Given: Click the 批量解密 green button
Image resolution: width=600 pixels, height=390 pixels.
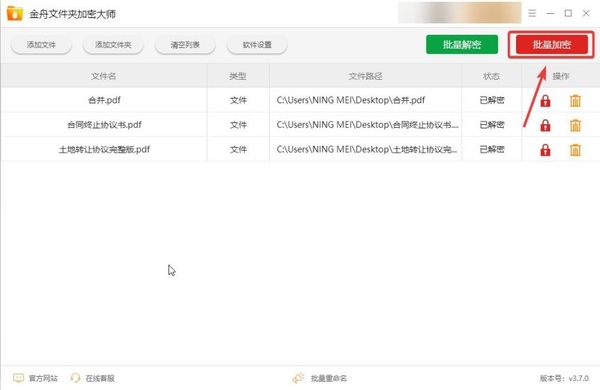Looking at the screenshot, I should pos(462,45).
